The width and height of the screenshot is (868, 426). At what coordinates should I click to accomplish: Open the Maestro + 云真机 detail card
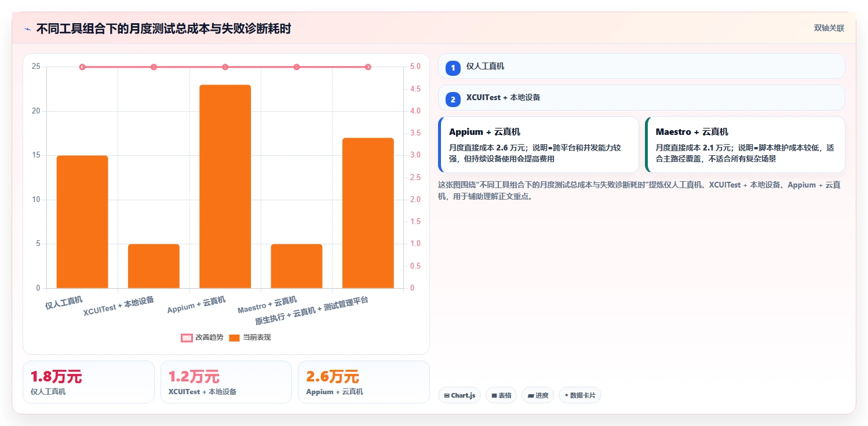(745, 145)
